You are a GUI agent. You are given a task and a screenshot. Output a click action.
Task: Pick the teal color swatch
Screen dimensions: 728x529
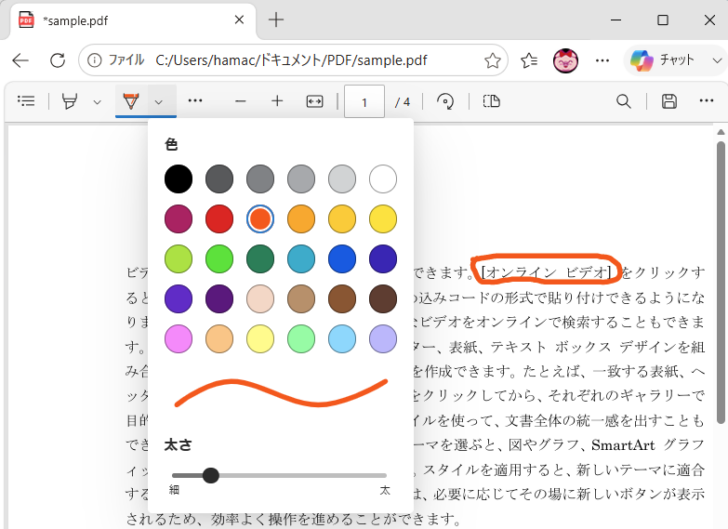[x=301, y=259]
